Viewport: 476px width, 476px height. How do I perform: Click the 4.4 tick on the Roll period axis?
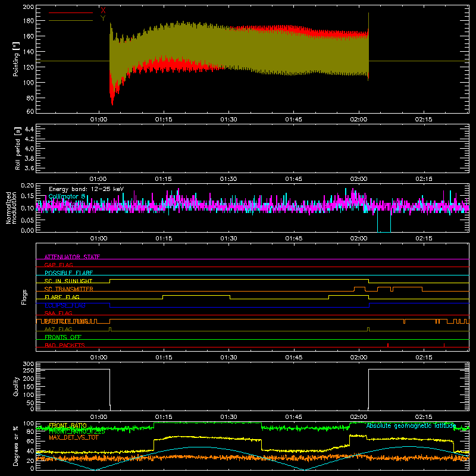click(x=29, y=129)
